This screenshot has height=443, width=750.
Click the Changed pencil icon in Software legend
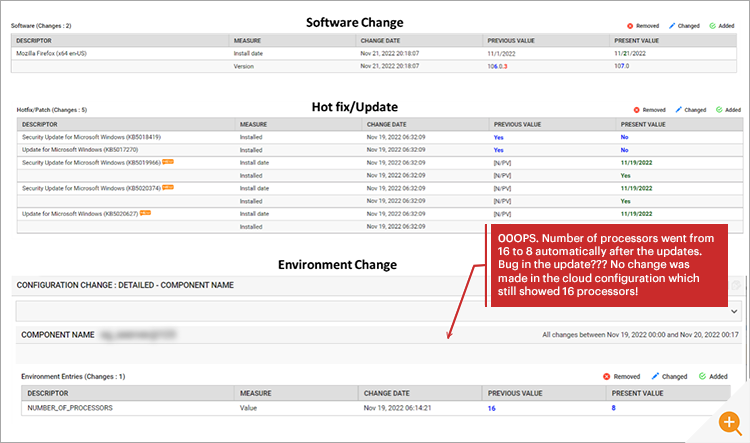(672, 26)
